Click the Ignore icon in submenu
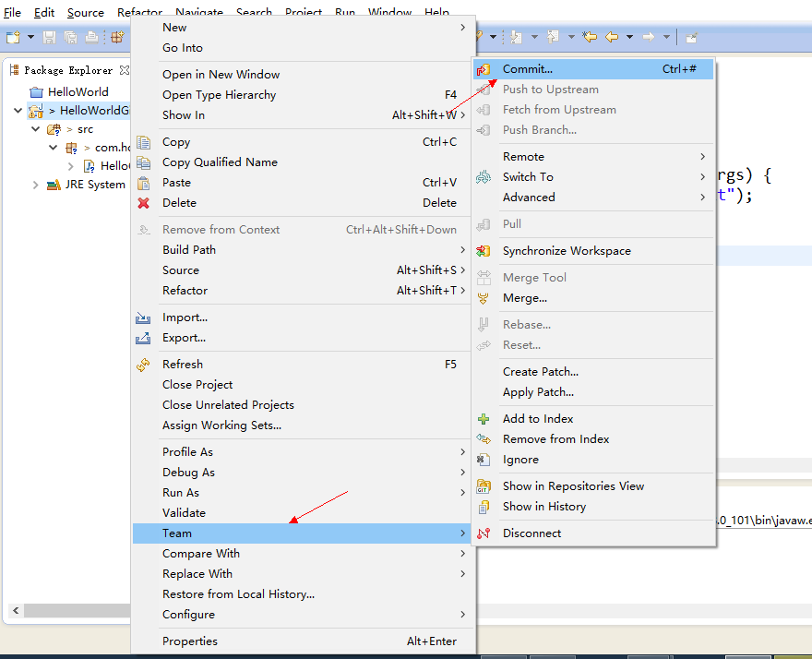The height and width of the screenshot is (659, 812). click(484, 460)
